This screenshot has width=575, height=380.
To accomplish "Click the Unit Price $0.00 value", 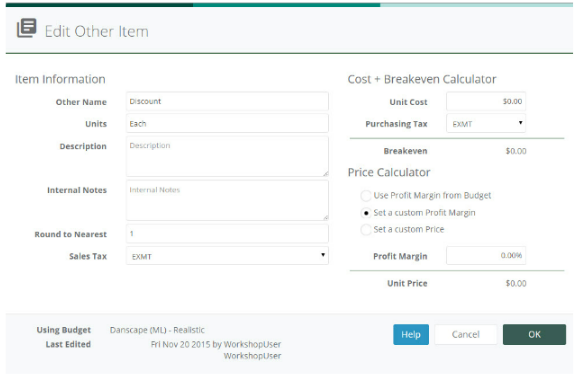I will pos(516,283).
